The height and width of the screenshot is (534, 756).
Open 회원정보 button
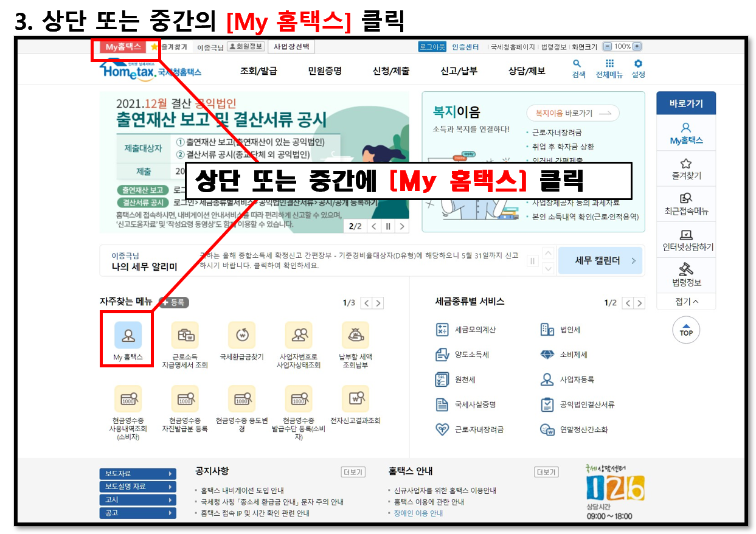coord(246,47)
